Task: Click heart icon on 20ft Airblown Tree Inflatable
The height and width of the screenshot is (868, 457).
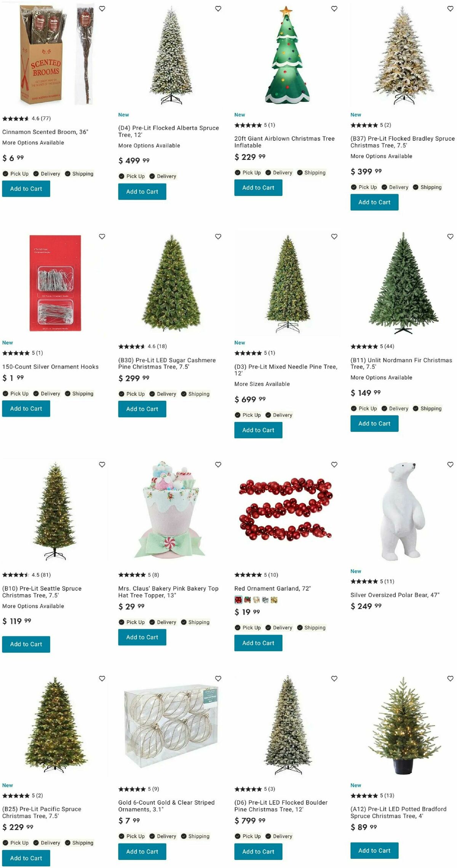Action: 334,8
